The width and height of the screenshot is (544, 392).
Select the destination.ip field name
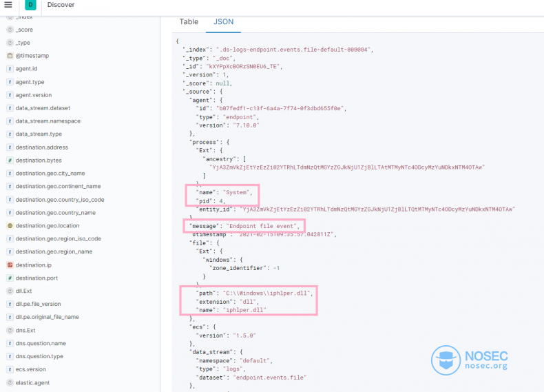33,265
